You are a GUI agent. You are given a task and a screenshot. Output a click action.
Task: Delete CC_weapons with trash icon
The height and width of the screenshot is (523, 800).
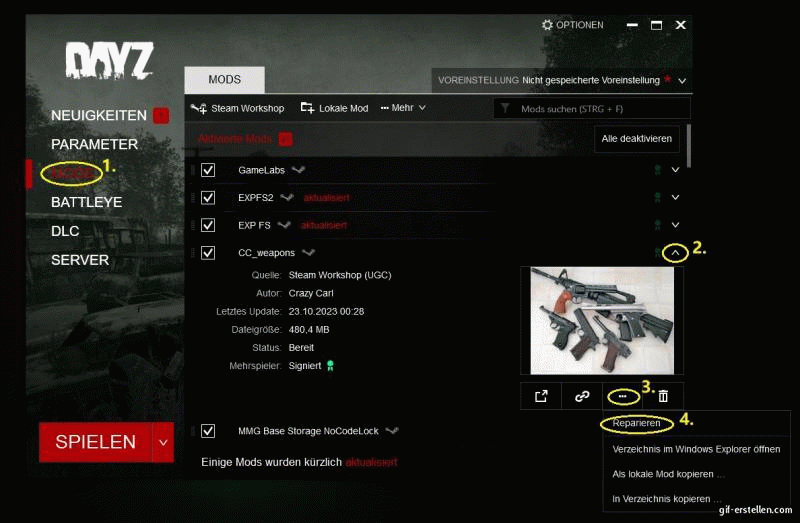point(663,396)
